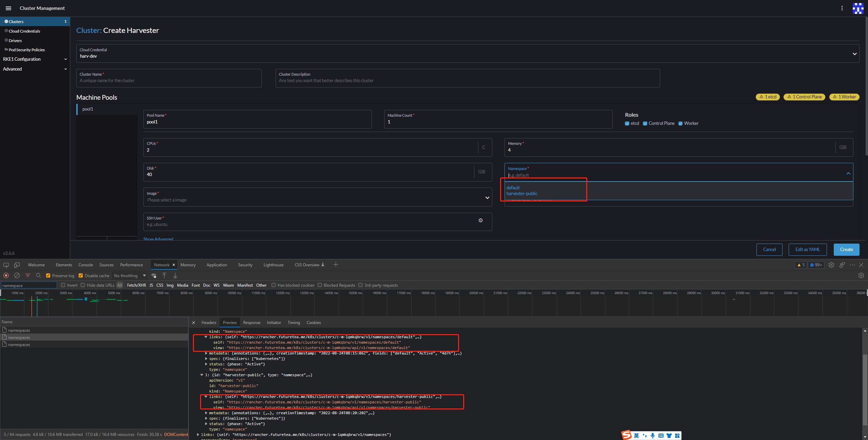Expand the No throttling dropdown
The height and width of the screenshot is (440, 868).
[144, 275]
